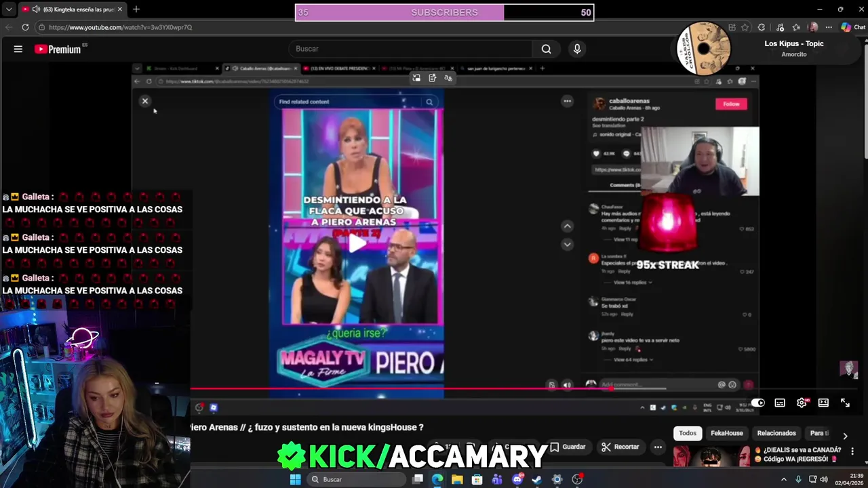This screenshot has width=868, height=488.
Task: Go to the previous TikTok video arrow
Action: tap(568, 226)
